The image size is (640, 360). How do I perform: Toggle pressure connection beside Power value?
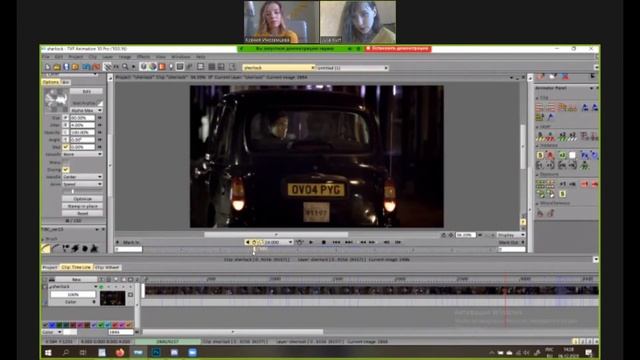click(x=66, y=125)
